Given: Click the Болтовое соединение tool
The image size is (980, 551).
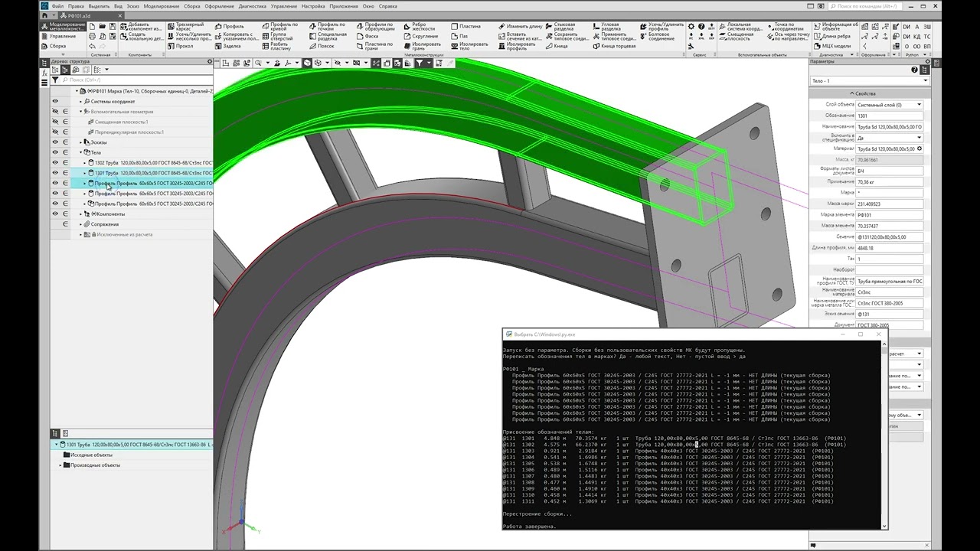Looking at the screenshot, I should pyautogui.click(x=658, y=36).
